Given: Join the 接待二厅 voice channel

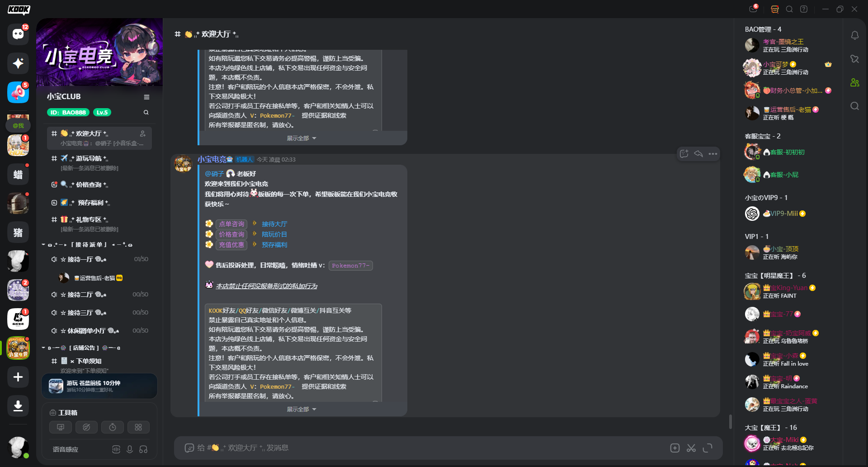Looking at the screenshot, I should (99, 295).
